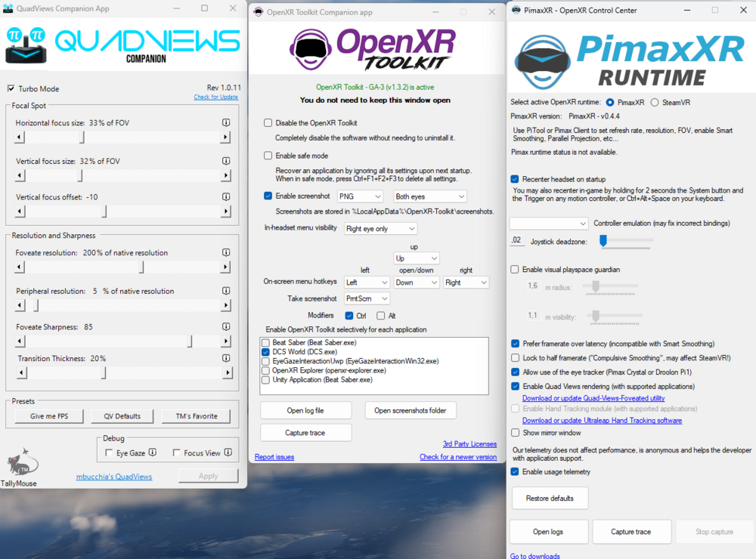Screen dimensions: 756x559
Task: Open info icon for Transition Thickness
Action: pyautogui.click(x=225, y=358)
